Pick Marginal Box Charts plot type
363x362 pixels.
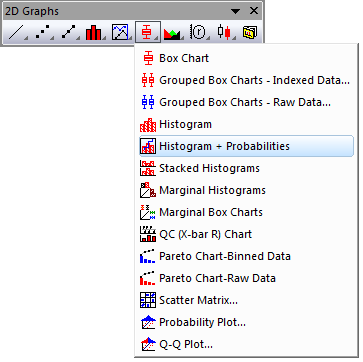tap(246, 212)
